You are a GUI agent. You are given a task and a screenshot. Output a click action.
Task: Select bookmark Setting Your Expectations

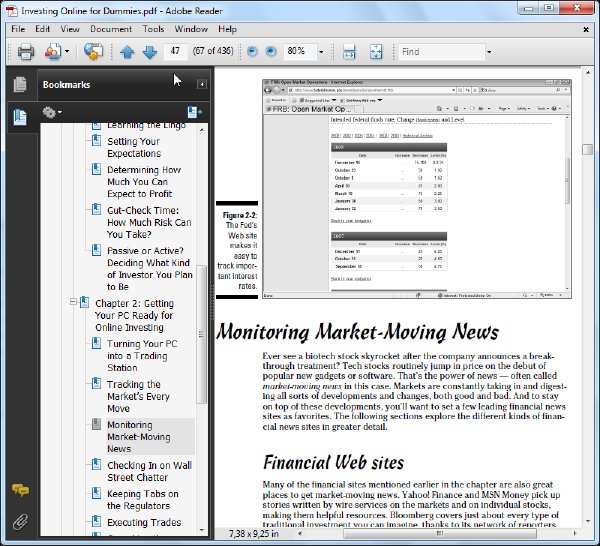pos(134,147)
